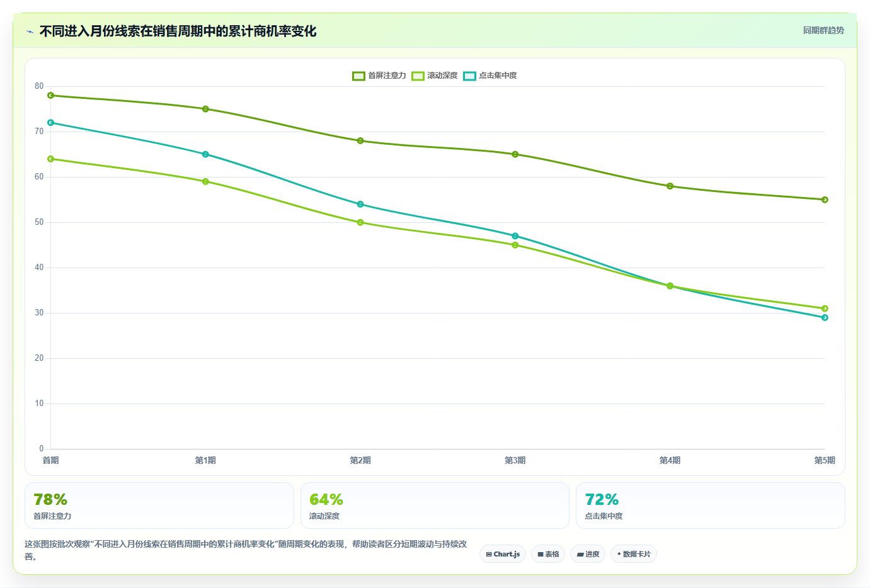Open the 78% 首屏注意力 stat card
This screenshot has width=870, height=588.
(x=159, y=506)
